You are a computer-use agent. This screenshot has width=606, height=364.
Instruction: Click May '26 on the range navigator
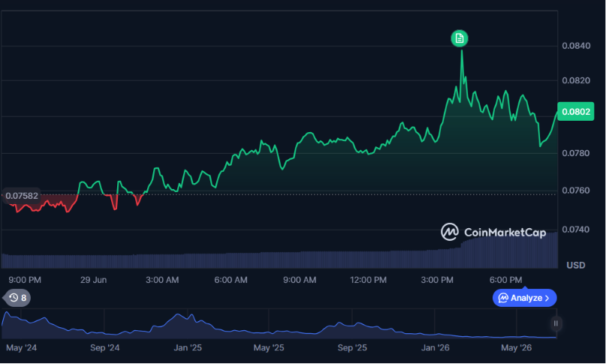[x=517, y=347]
